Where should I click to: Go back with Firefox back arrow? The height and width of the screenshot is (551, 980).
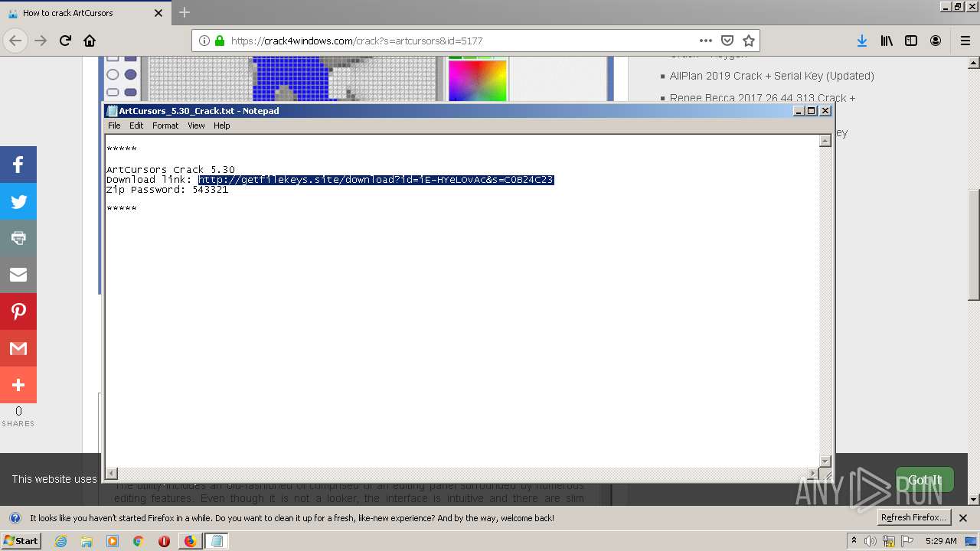[x=15, y=41]
